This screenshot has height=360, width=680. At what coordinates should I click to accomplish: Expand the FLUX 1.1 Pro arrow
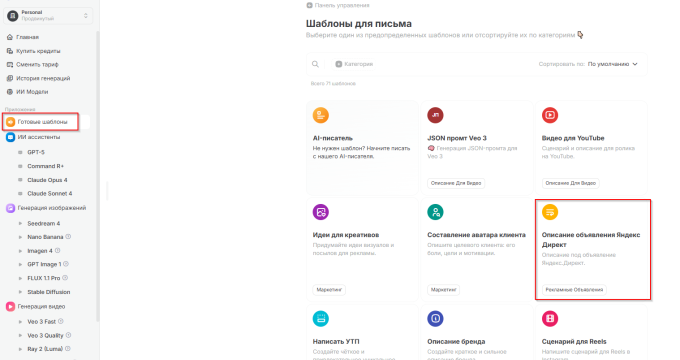[20, 278]
